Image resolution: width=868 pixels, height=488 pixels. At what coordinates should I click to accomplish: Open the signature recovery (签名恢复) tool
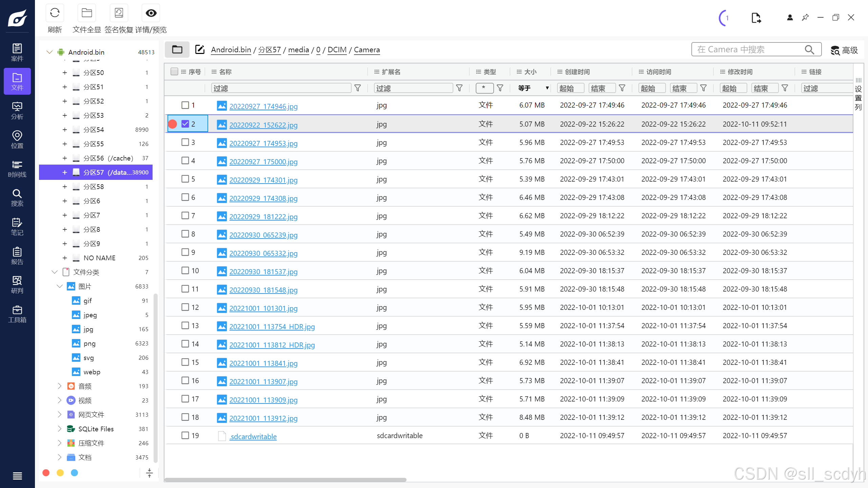(x=119, y=14)
